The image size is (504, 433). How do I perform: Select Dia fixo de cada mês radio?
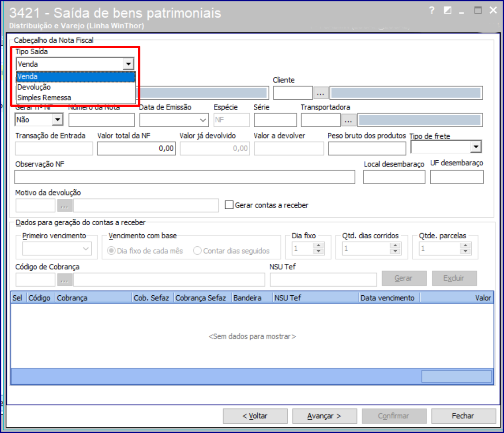click(x=111, y=251)
